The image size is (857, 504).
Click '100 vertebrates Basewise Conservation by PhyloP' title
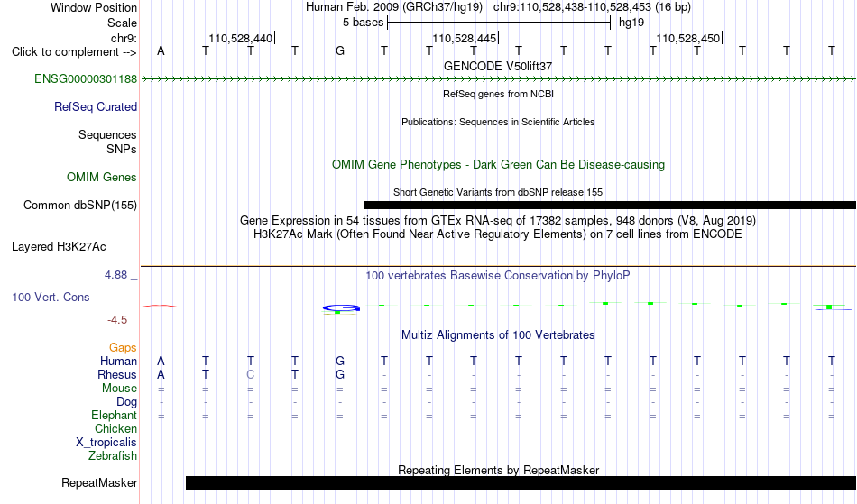pyautogui.click(x=498, y=276)
